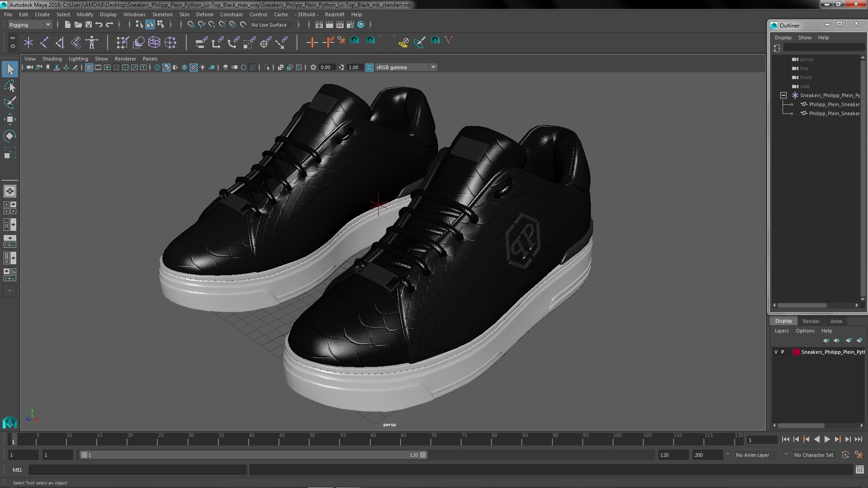Image resolution: width=868 pixels, height=488 pixels.
Task: Toggle layer visibility V box
Action: click(776, 352)
